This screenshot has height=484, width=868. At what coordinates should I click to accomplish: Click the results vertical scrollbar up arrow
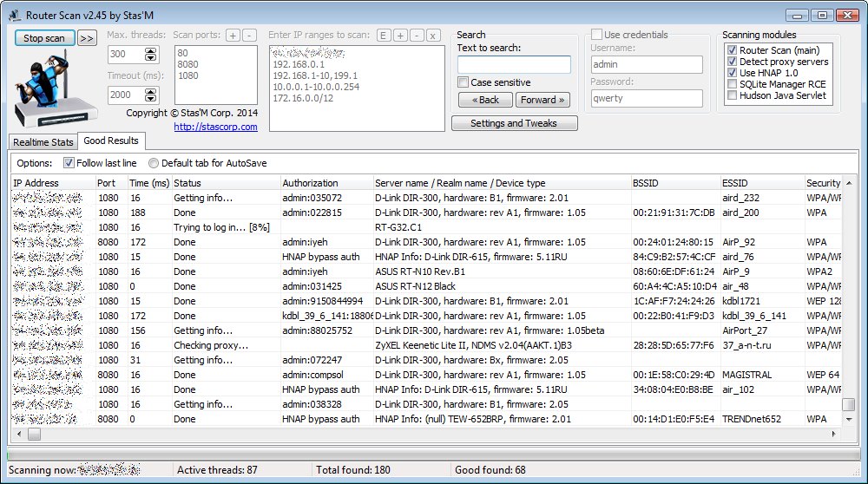(849, 183)
